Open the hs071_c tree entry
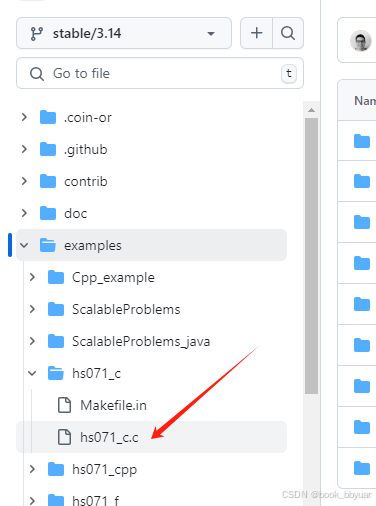376x506 pixels. 96,374
